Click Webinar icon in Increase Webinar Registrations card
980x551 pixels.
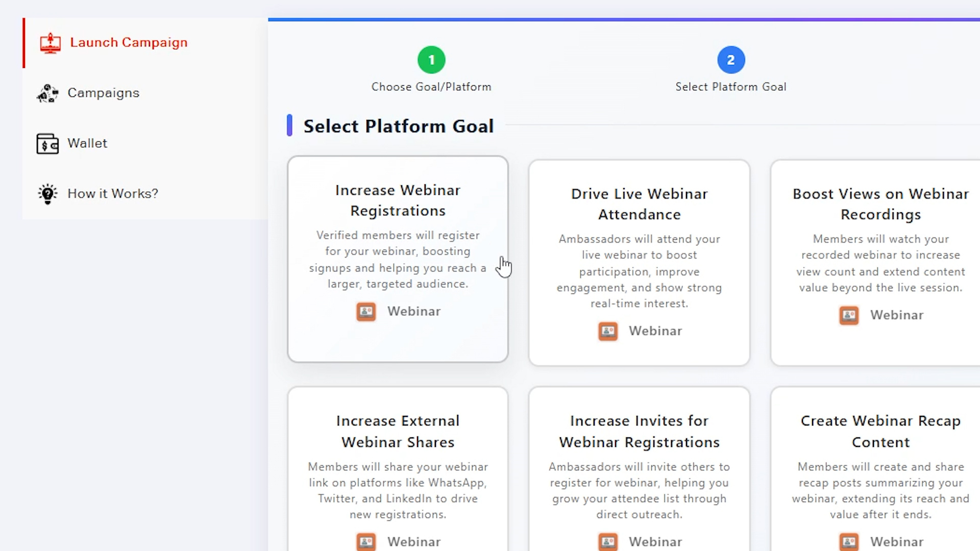(366, 312)
